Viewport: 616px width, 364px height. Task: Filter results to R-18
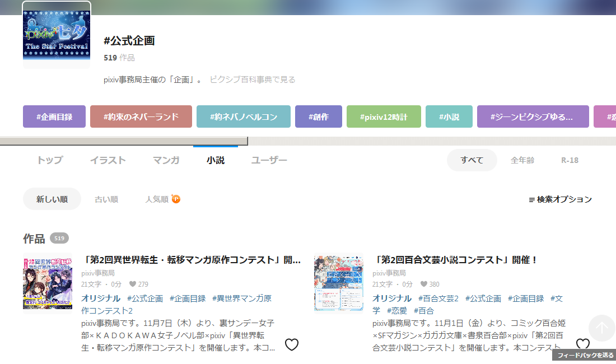pyautogui.click(x=570, y=160)
